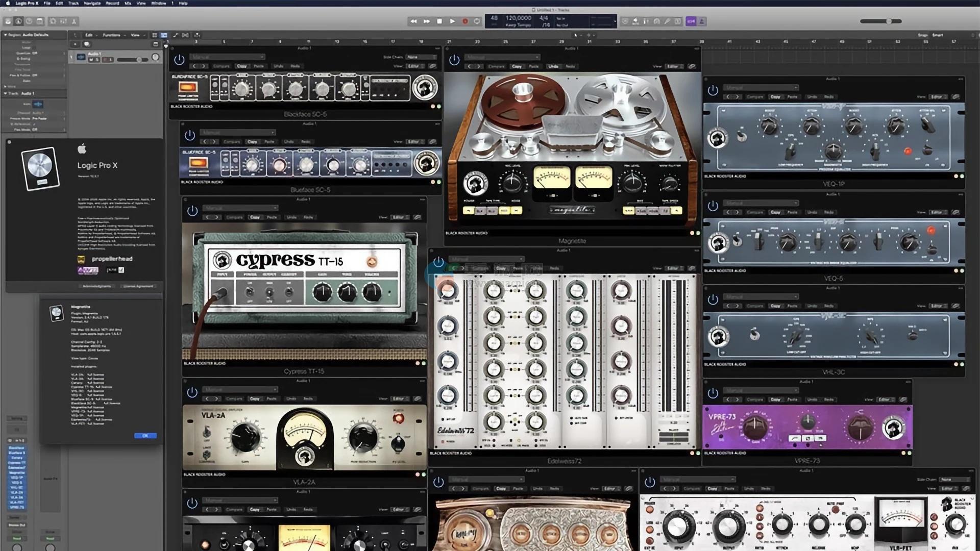
Task: Open the tracks area Functions dropdown
Action: (x=113, y=35)
